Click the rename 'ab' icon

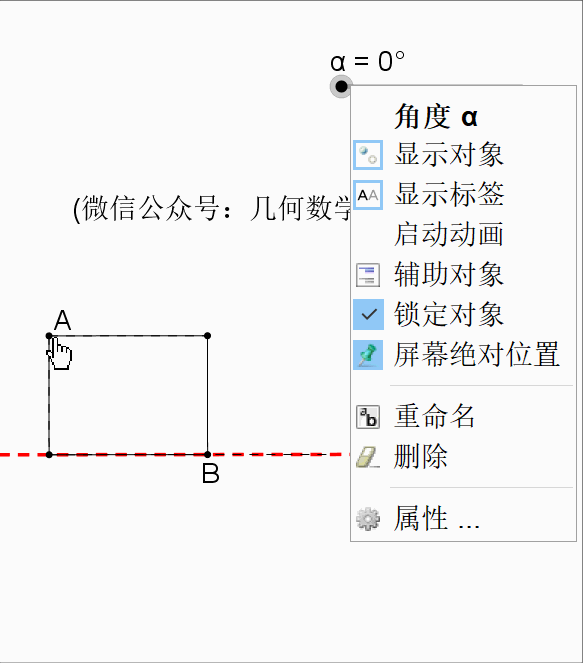368,417
